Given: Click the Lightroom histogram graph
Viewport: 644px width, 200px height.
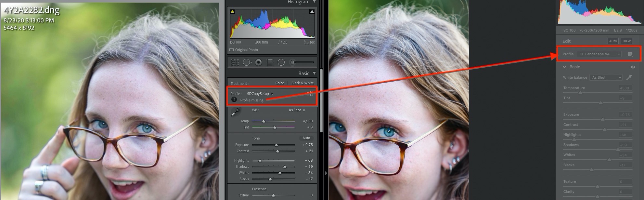Looking at the screenshot, I should 272,24.
